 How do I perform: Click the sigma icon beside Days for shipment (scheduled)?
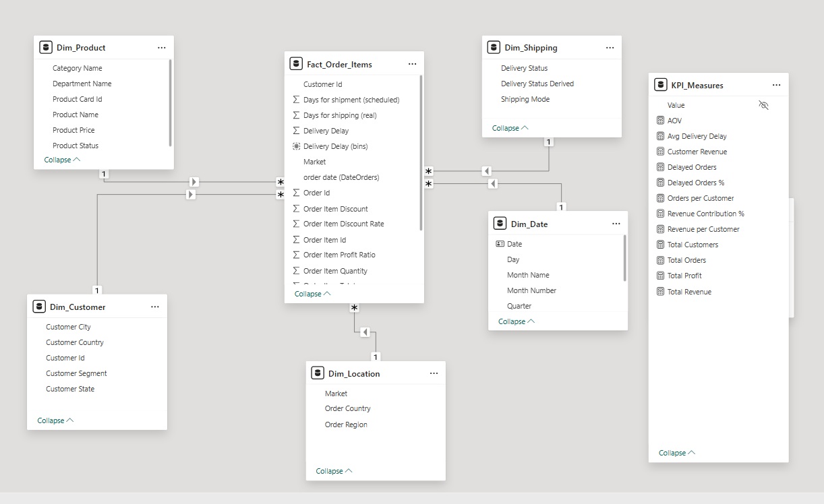click(x=295, y=99)
